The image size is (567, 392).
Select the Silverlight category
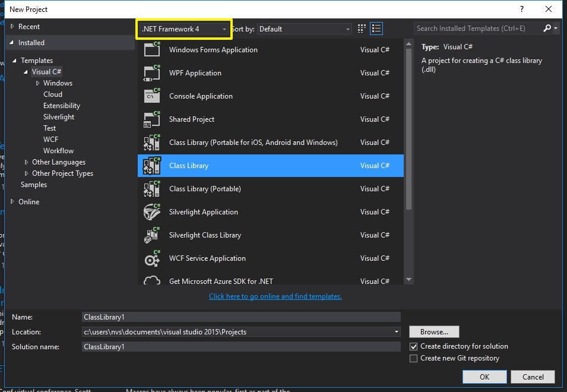point(59,117)
